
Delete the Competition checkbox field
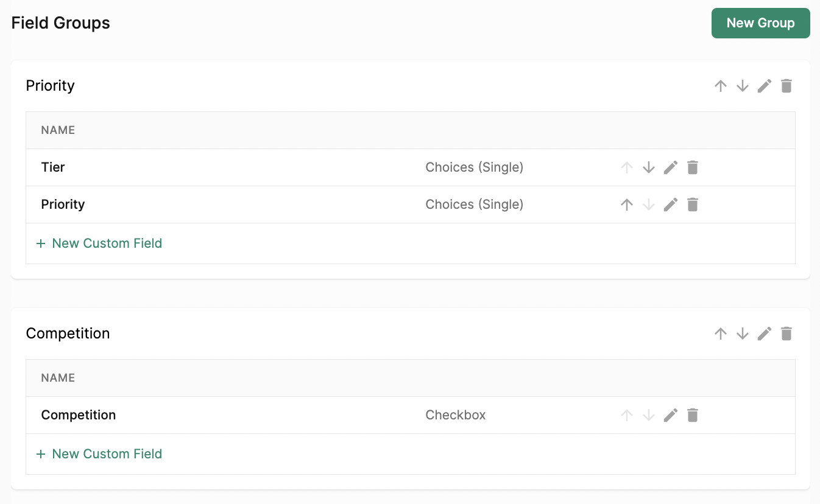693,415
